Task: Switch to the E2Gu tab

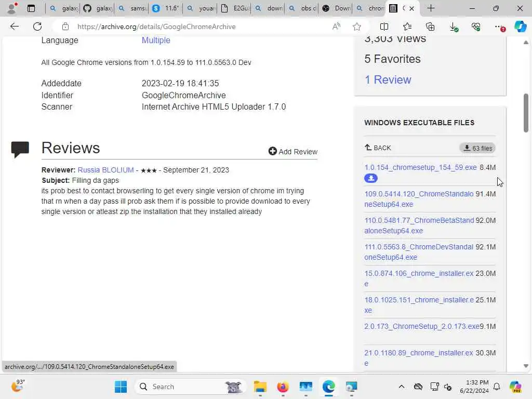Action: pos(234,8)
